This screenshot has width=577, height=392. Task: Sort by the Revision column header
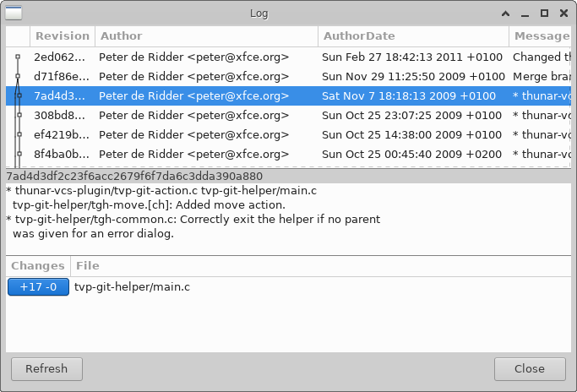coord(62,36)
